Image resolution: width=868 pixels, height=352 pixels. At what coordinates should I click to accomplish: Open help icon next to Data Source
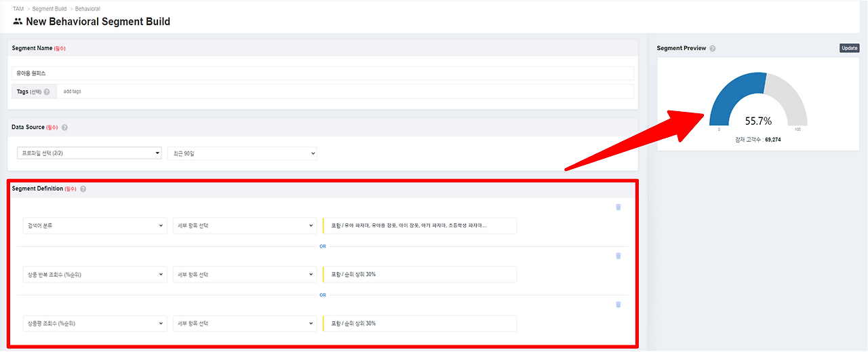click(x=64, y=128)
